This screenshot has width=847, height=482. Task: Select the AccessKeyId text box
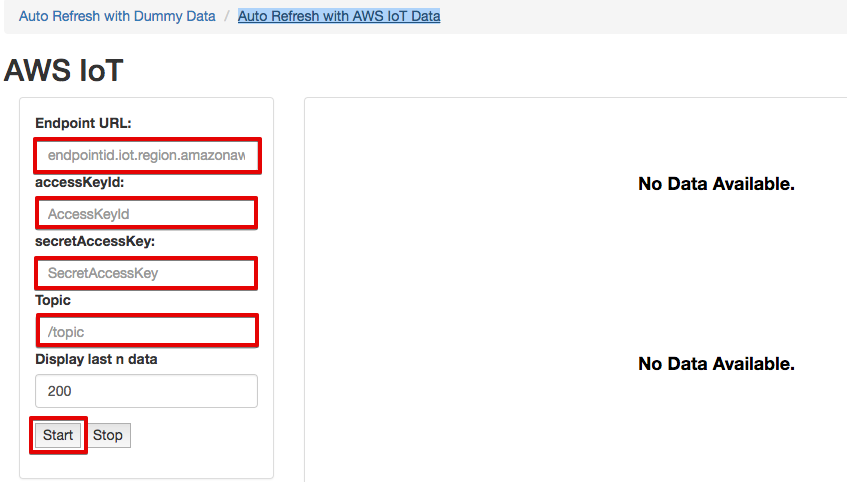click(146, 213)
